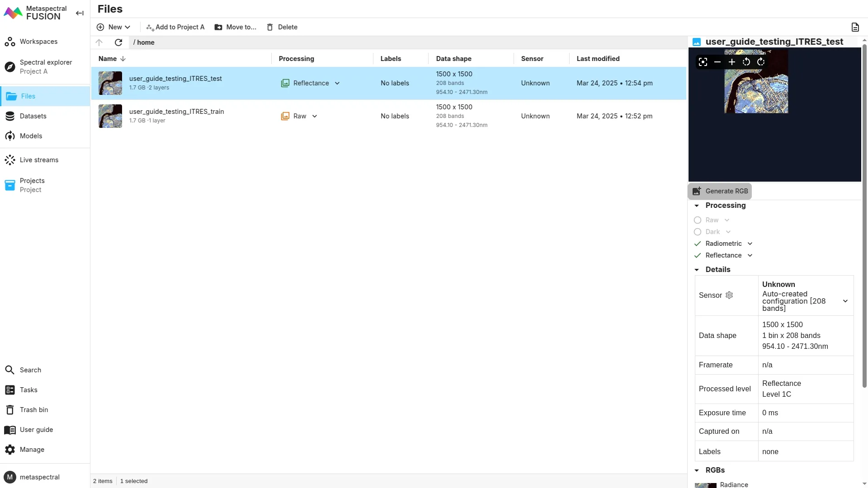Rotate preview counterclockwise
This screenshot has width=868, height=488.
pos(746,62)
